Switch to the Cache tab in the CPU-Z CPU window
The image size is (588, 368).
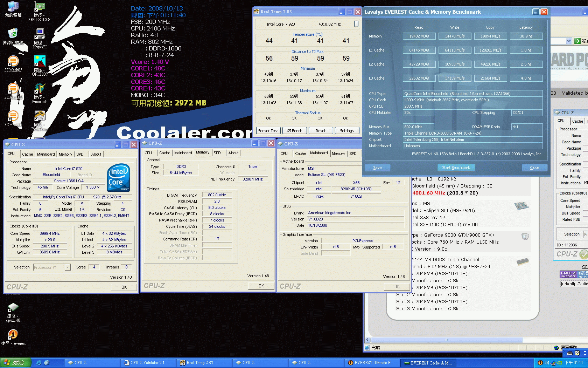click(28, 154)
